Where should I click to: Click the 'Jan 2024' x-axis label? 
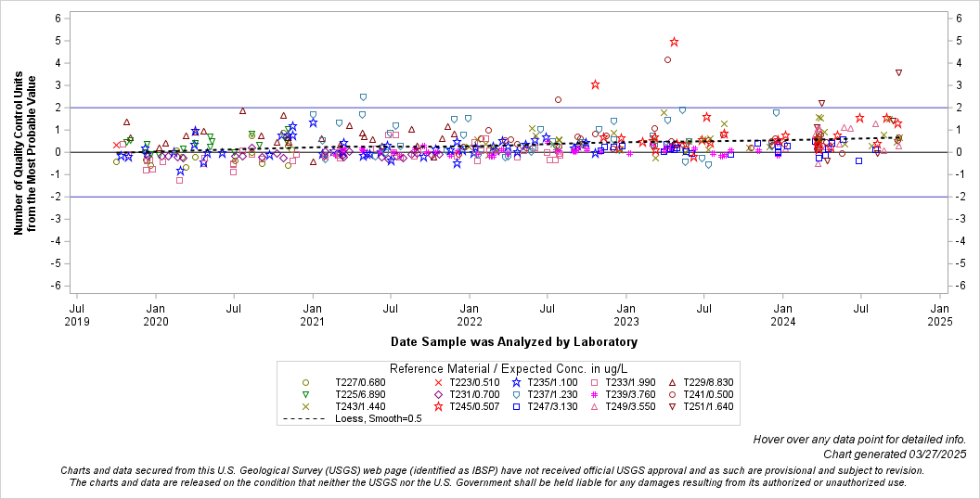[782, 314]
